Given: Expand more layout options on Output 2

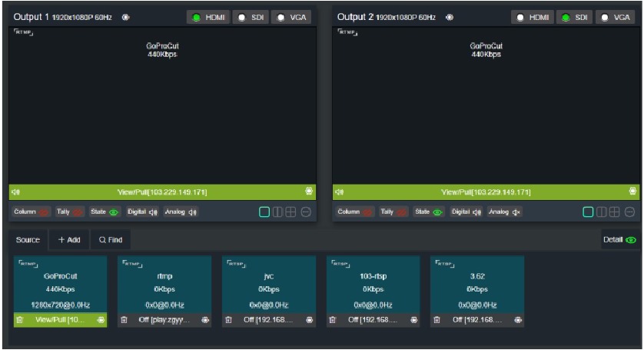Looking at the screenshot, I should tap(631, 212).
